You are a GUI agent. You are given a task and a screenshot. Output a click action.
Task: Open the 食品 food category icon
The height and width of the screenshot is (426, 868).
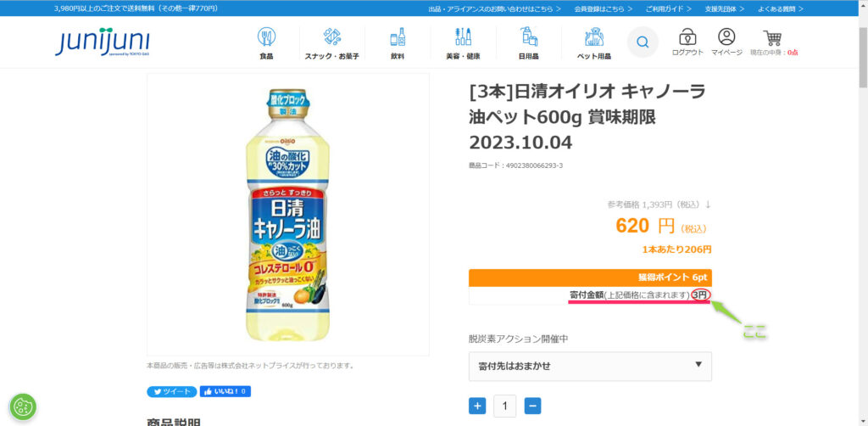(x=266, y=37)
